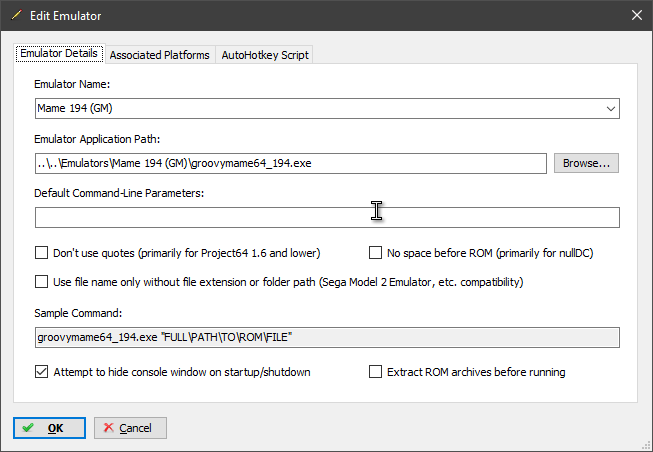Click the Emulator Application Path field
653x452 pixels.
(x=291, y=163)
